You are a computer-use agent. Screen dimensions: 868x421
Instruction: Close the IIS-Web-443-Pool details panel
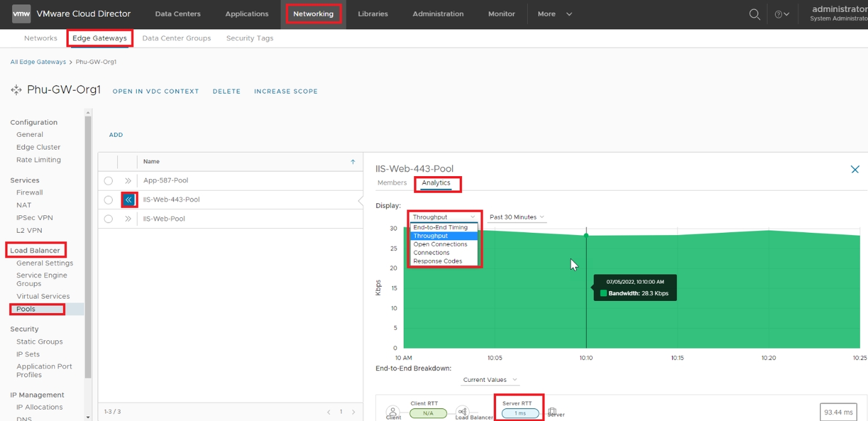pos(854,169)
